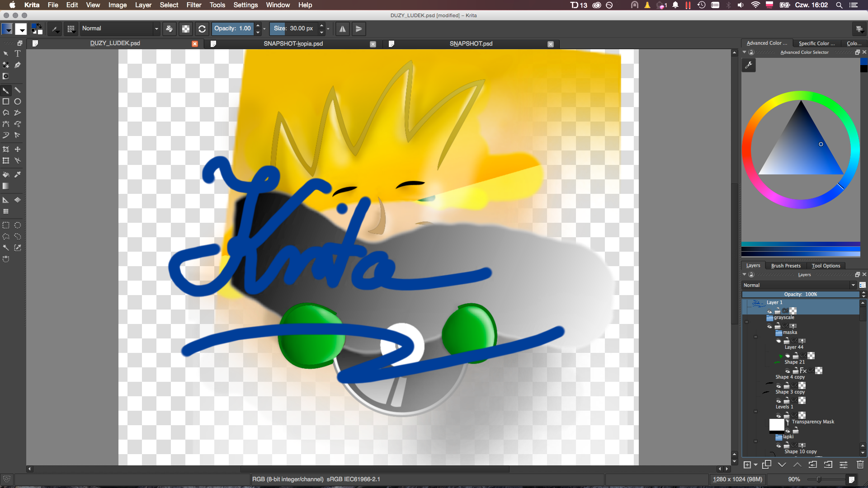
Task: Activate the Polygon tool
Action: click(6, 113)
